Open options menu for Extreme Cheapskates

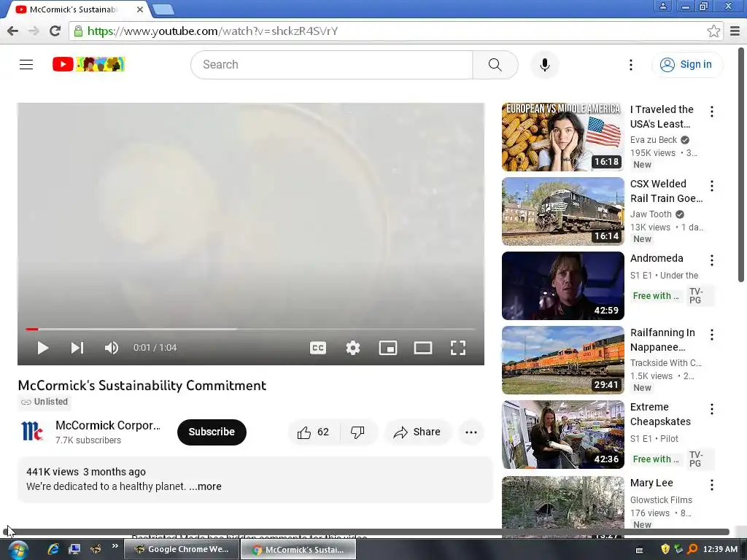pyautogui.click(x=712, y=409)
